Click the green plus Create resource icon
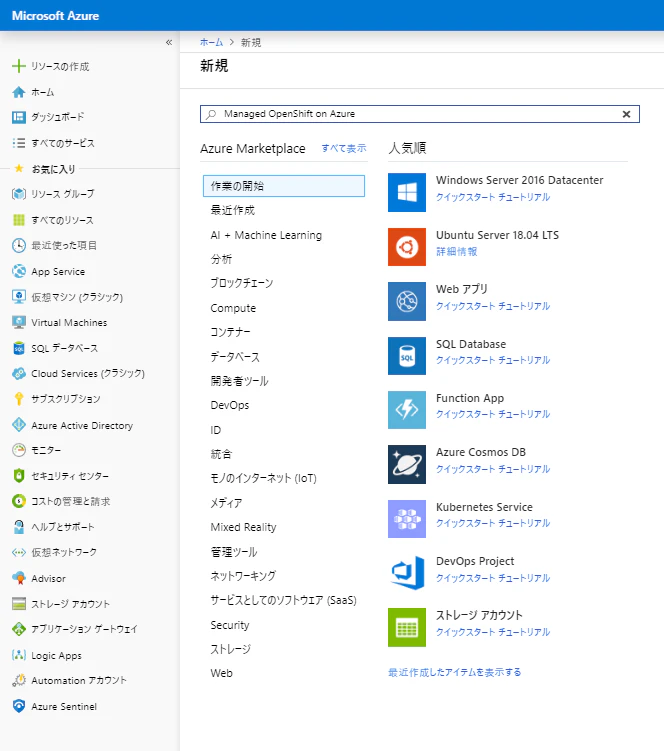 click(19, 66)
